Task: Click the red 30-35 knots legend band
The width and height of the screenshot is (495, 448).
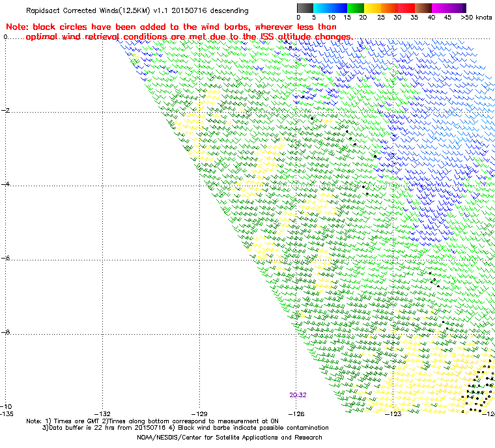Action: (x=406, y=8)
